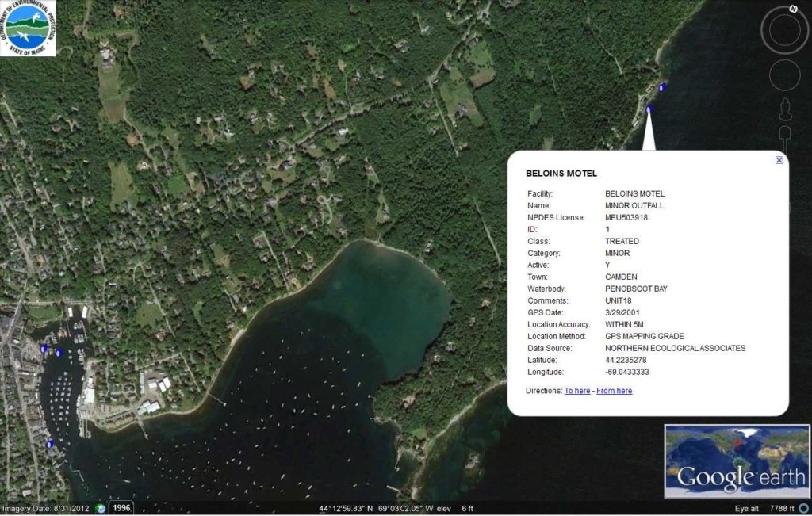The width and height of the screenshot is (812, 516).
Task: Click the blue outfall marker northeast of the balloon pointer
Action: click(x=661, y=88)
